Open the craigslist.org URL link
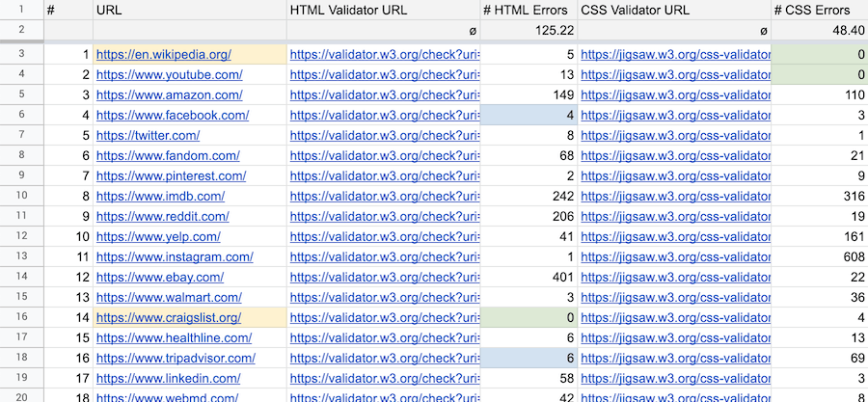Screen dimensions: 868x402 click(x=169, y=318)
